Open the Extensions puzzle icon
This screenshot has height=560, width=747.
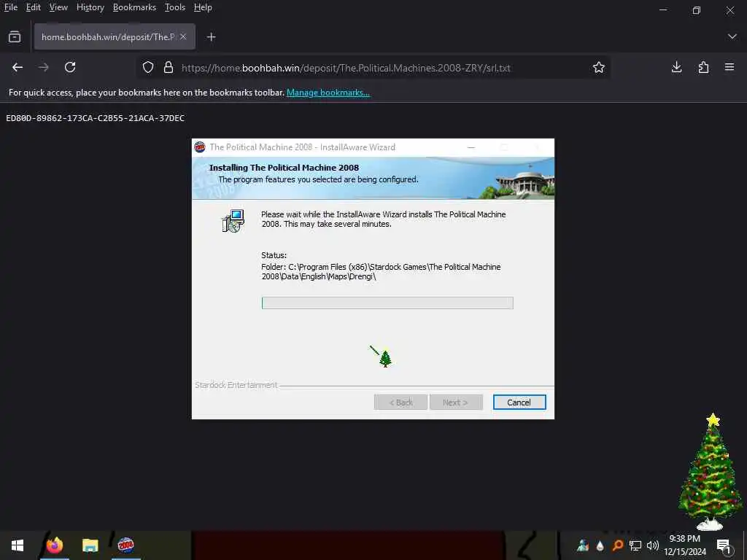point(703,68)
